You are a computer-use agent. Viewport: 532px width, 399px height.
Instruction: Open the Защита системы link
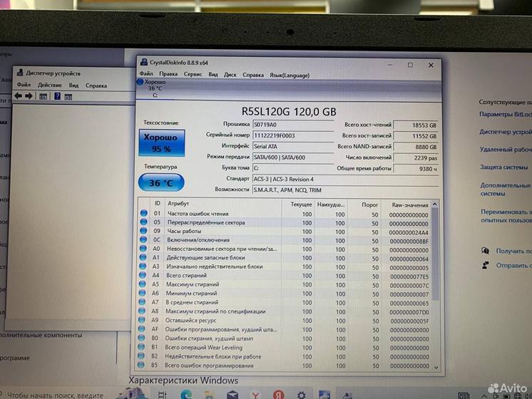click(x=504, y=167)
